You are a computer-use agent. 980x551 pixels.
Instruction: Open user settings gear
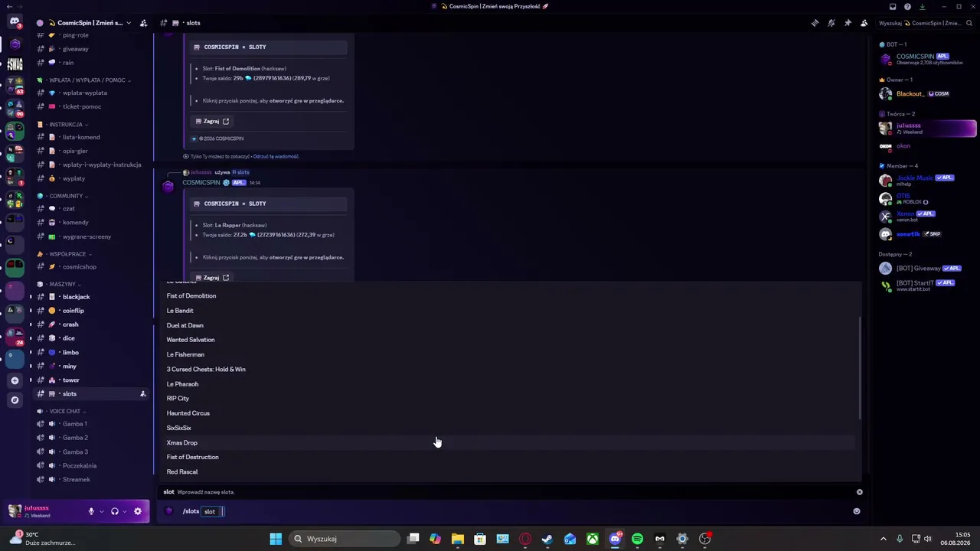tap(138, 511)
